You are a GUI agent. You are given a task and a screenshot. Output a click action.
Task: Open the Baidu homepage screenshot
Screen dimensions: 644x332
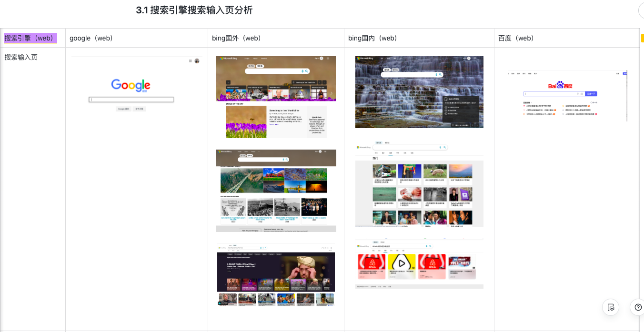point(568,96)
